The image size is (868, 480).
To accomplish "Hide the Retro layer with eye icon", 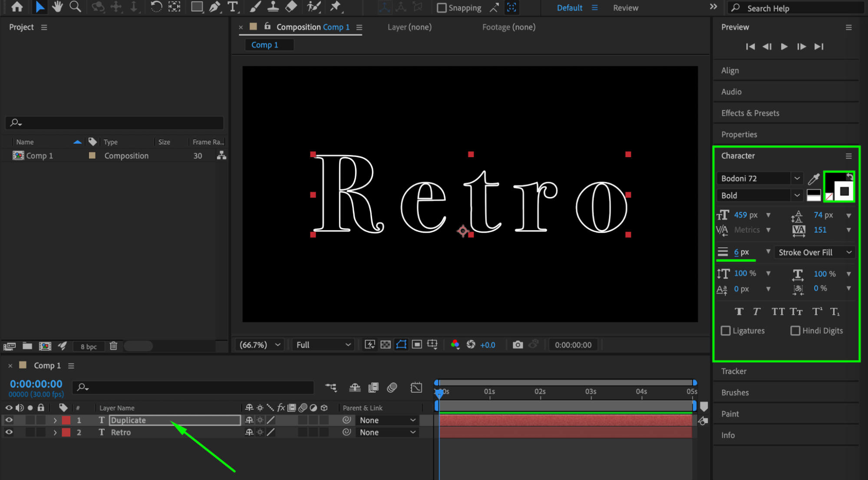I will [x=9, y=432].
